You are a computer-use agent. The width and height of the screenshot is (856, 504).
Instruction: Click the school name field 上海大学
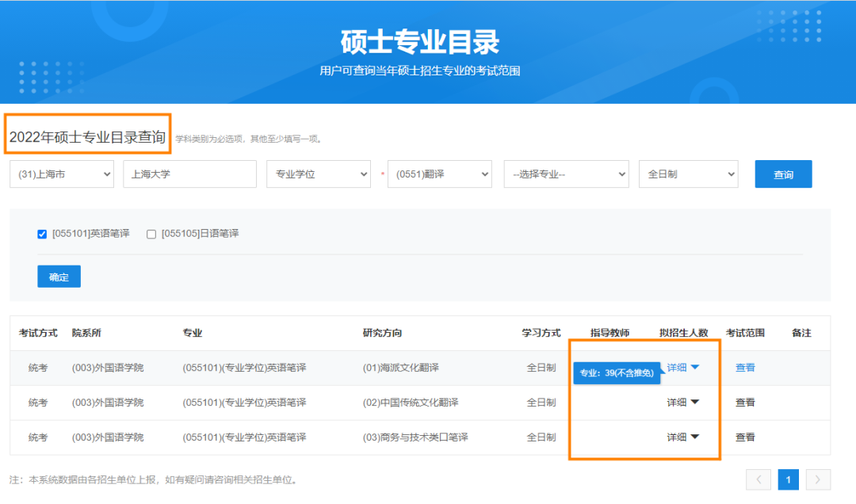[x=189, y=174]
